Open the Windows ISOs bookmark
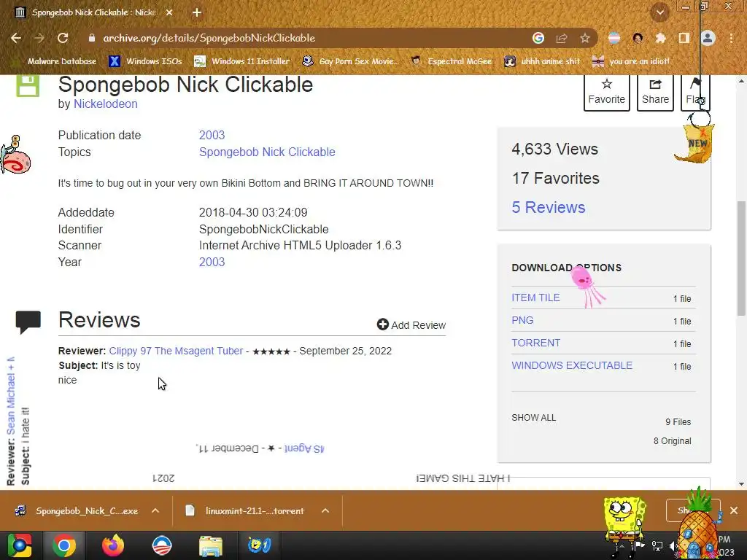Screen dimensions: 747x560 (x=145, y=61)
